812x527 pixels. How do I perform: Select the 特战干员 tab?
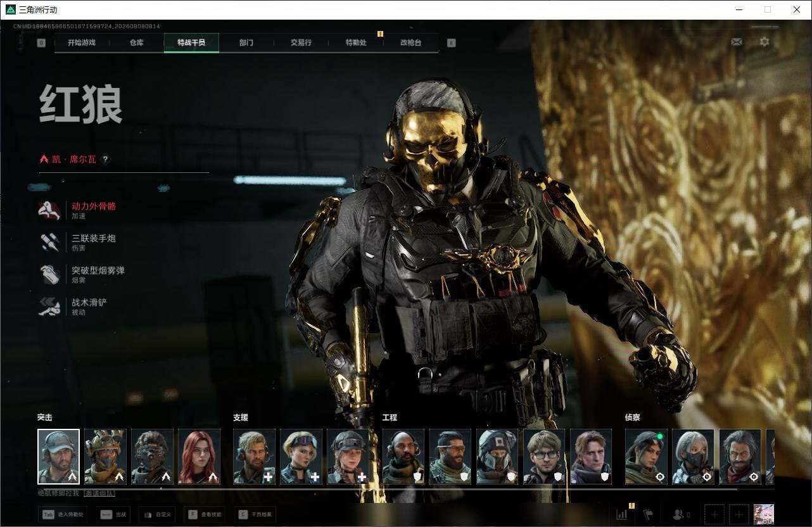(x=191, y=42)
